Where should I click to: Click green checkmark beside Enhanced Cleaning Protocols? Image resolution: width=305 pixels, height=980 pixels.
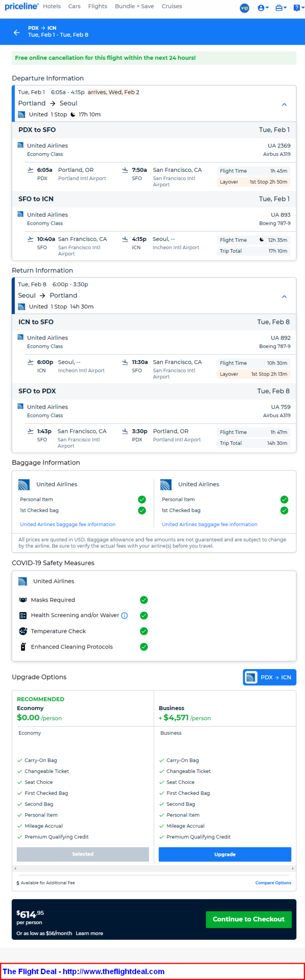coord(144,646)
